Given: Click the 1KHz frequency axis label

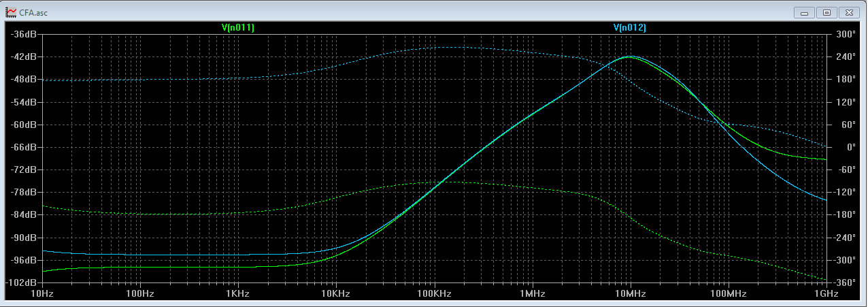Looking at the screenshot, I should [x=238, y=293].
